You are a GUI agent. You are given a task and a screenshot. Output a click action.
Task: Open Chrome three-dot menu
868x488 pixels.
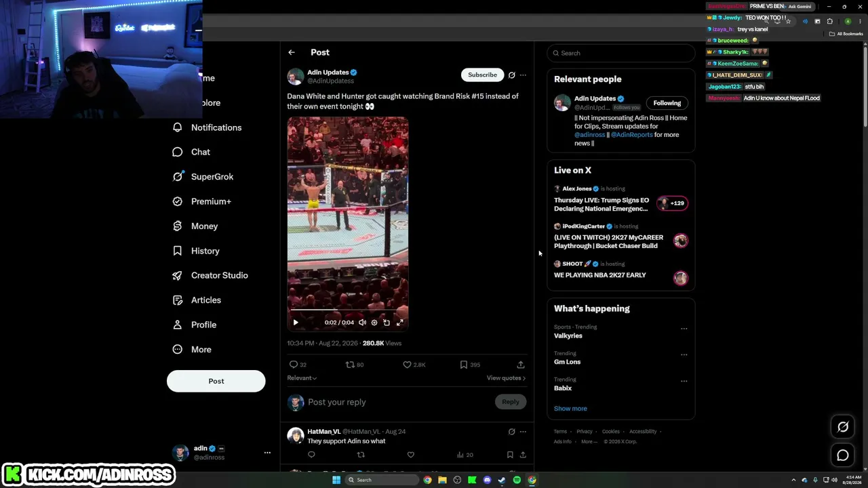point(860,21)
